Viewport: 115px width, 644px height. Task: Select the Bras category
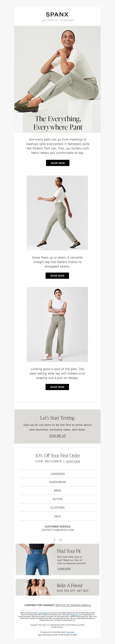pos(58,490)
